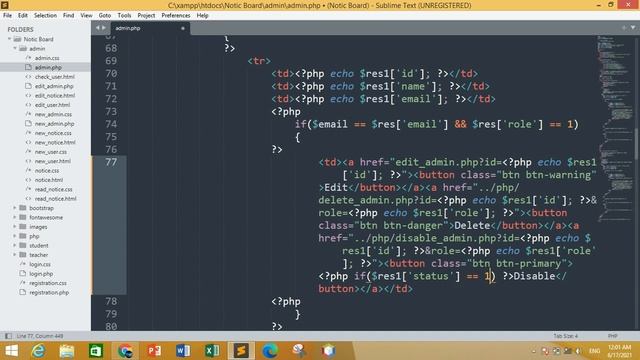Launch Internet Explorer from the taskbar
Viewport: 640px width, 360px height.
coord(38,351)
